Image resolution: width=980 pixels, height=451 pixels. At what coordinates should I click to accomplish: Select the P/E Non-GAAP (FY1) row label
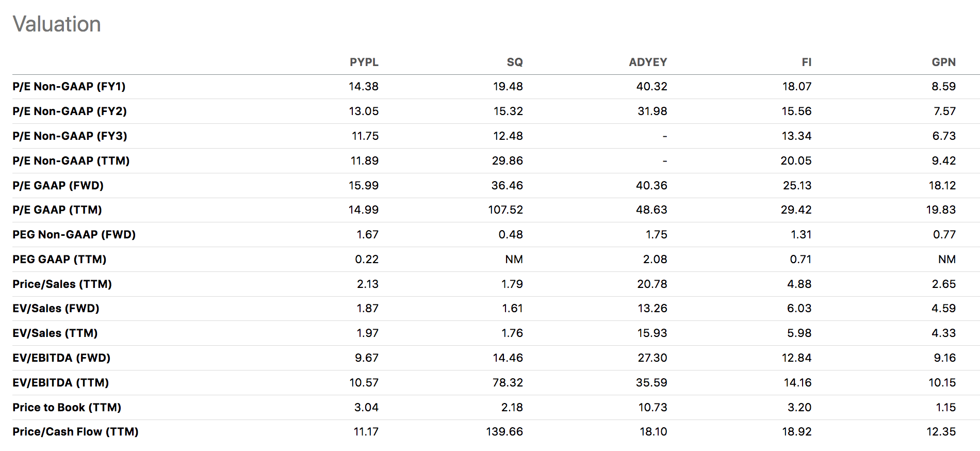(x=69, y=87)
